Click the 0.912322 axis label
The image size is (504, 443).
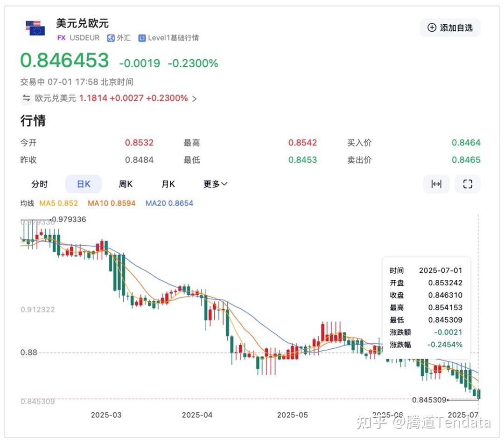pos(38,310)
